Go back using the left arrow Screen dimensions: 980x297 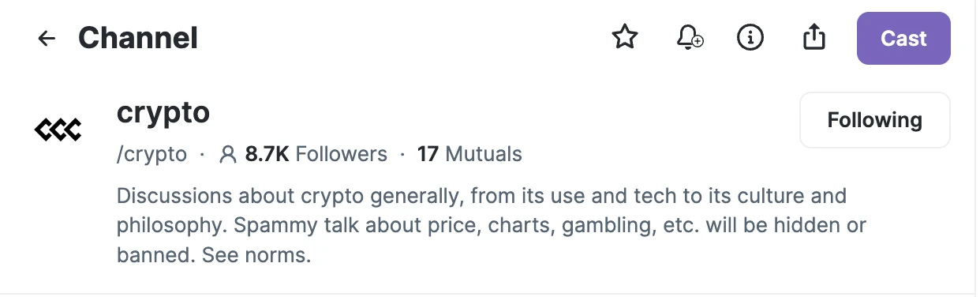(x=47, y=38)
